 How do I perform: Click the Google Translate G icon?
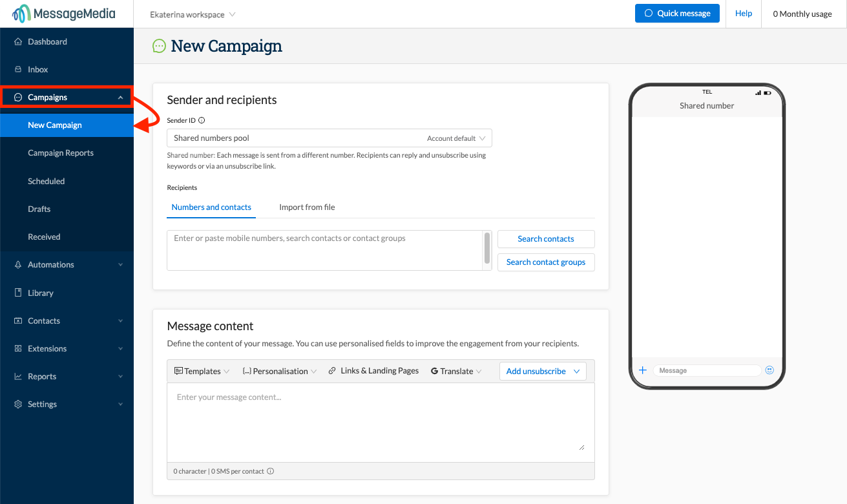click(x=434, y=372)
